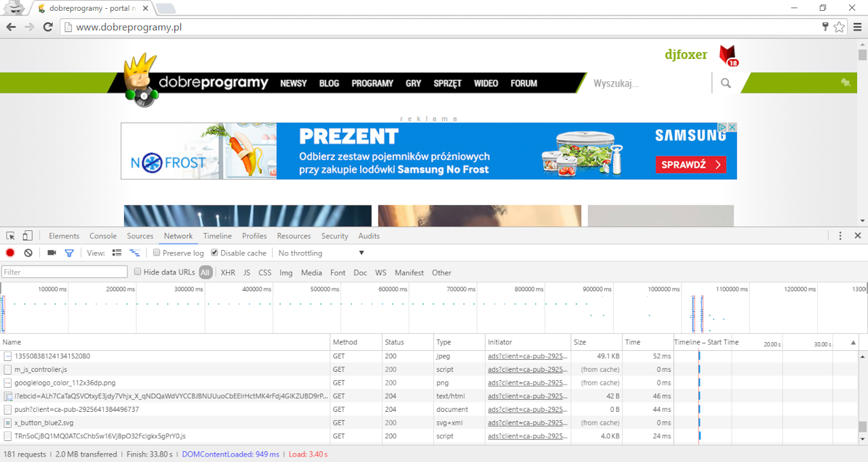Click the green icon on the site's right bar
The height and width of the screenshot is (462, 868).
pos(846,83)
